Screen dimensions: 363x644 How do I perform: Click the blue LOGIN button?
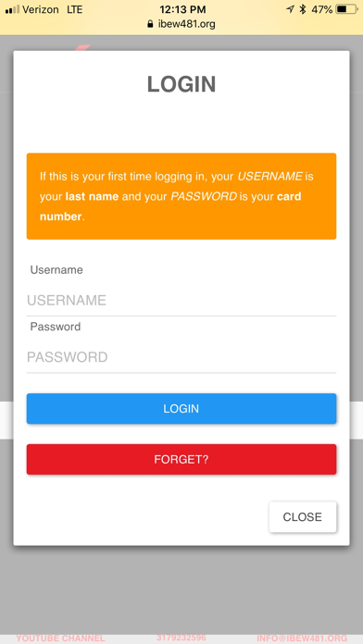[x=181, y=409]
